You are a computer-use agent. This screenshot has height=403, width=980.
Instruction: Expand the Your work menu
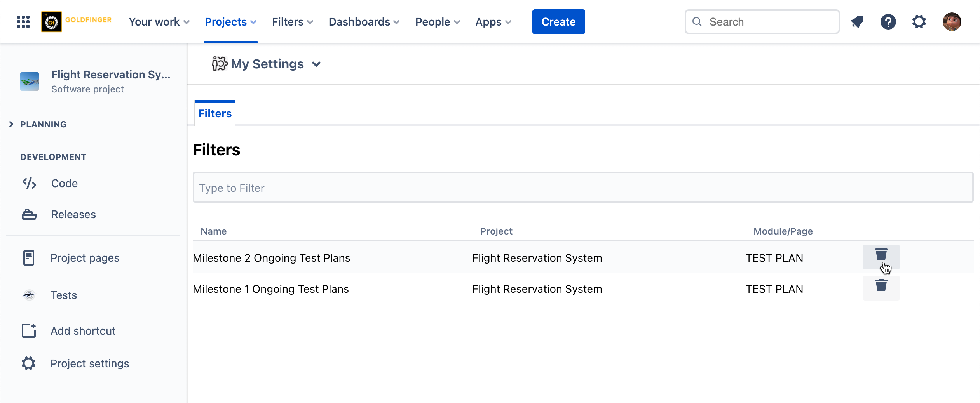point(159,22)
